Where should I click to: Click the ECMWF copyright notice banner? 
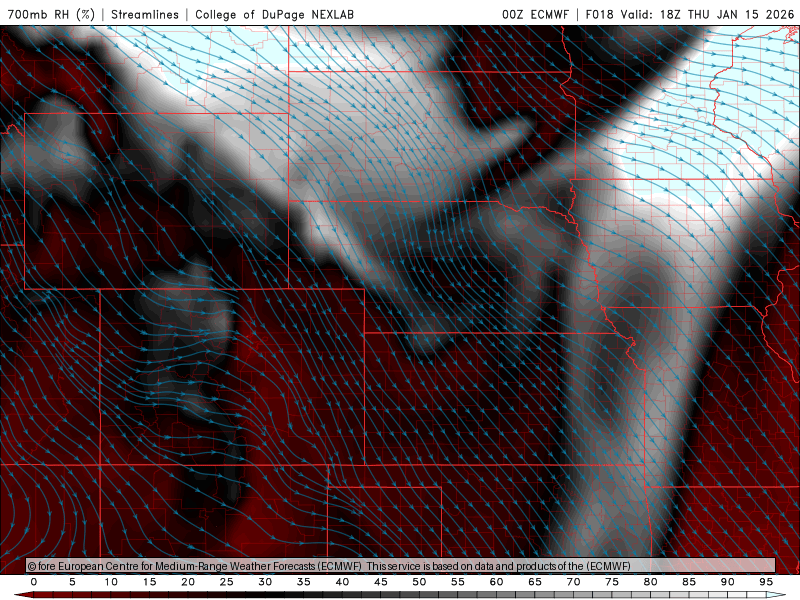click(x=401, y=565)
